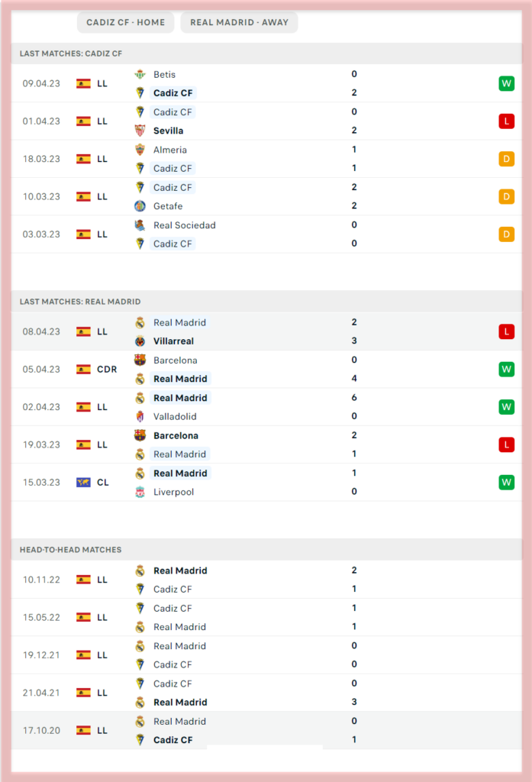Select the Real Madrid - Away tab
This screenshot has height=782, width=532.
(239, 22)
